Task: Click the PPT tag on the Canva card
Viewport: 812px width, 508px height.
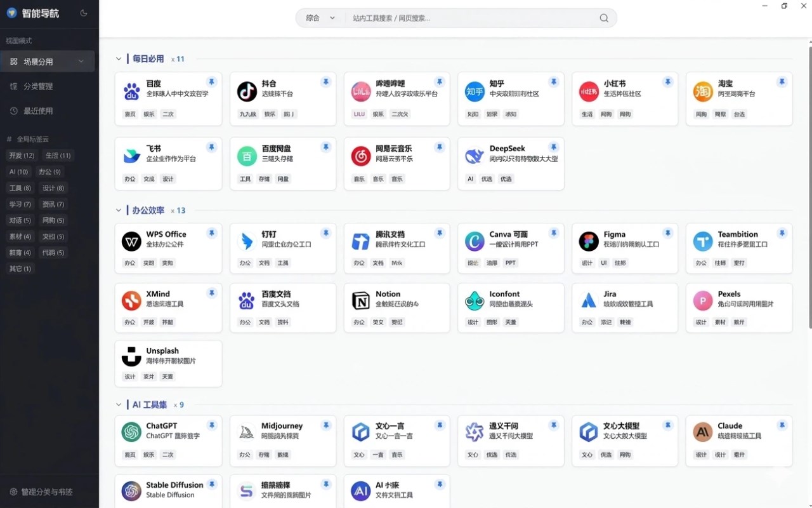Action: (x=511, y=263)
